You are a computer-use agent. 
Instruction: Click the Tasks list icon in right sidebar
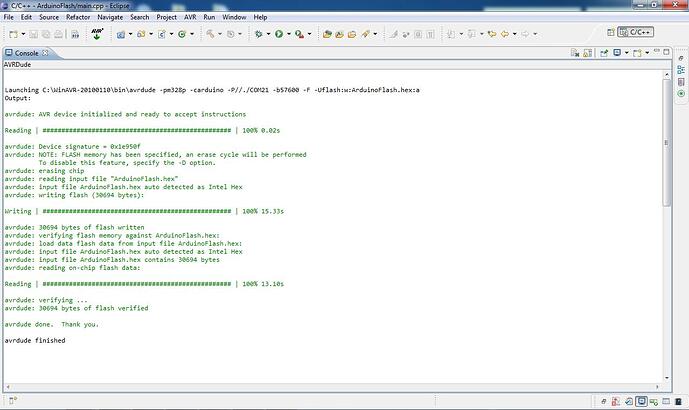point(681,82)
